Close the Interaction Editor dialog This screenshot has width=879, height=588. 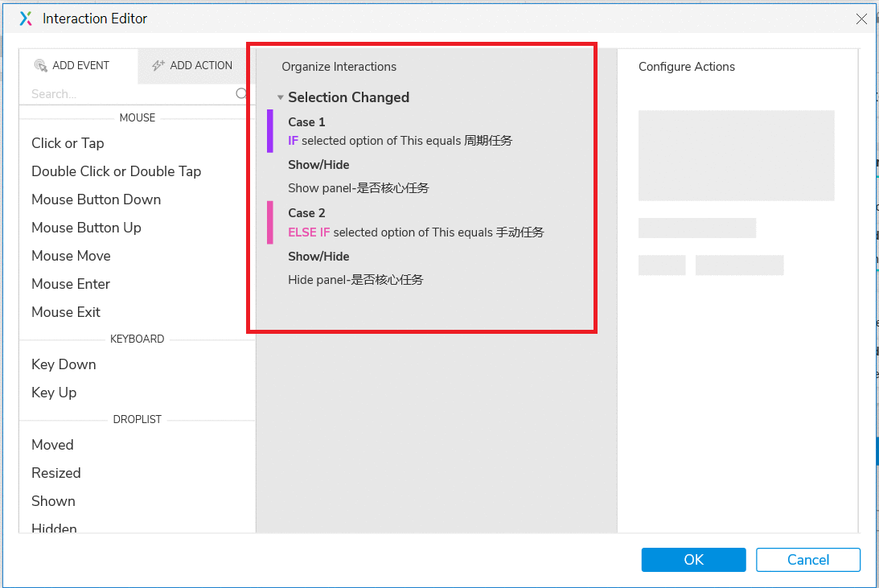[861, 19]
